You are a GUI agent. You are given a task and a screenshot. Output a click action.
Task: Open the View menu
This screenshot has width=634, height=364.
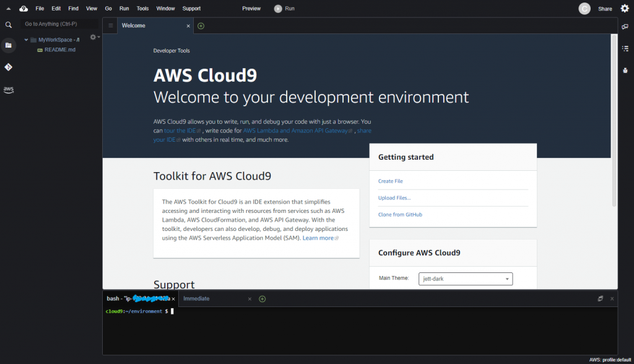pos(92,9)
